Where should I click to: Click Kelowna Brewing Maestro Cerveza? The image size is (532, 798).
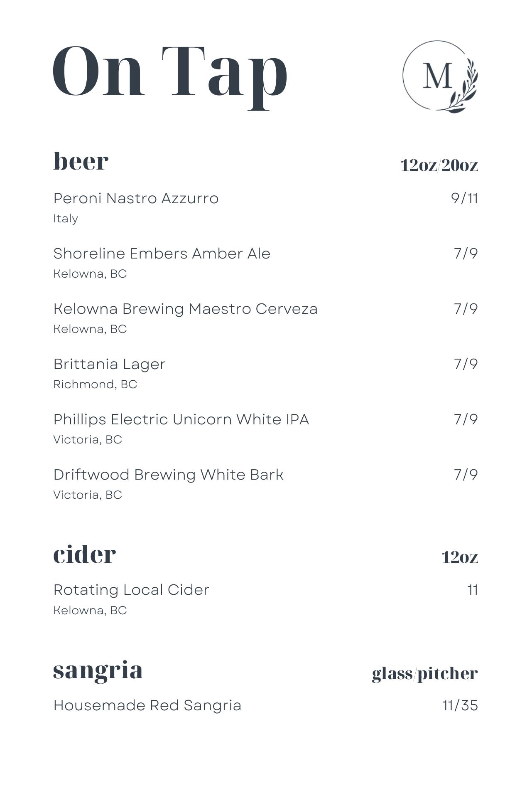(185, 309)
